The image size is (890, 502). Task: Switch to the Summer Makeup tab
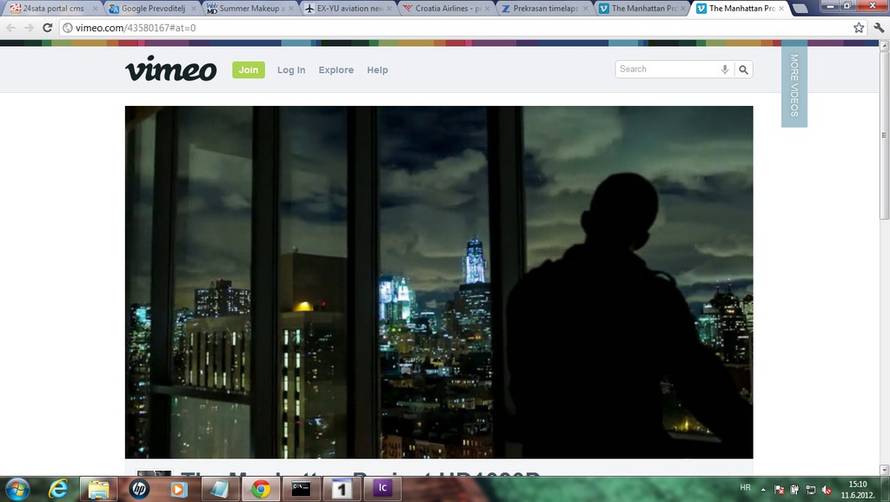tap(248, 9)
